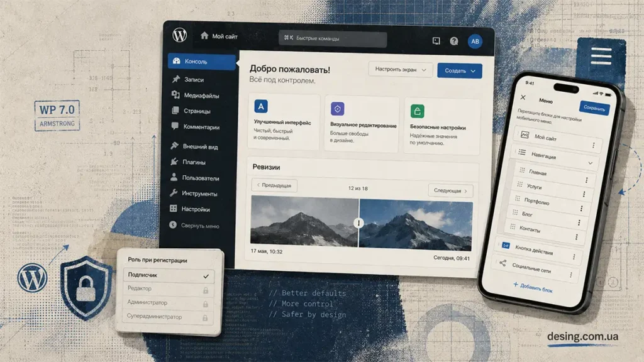Screen dimensions: 644x362
Task: Go to the Следующая revision
Action: coord(450,191)
